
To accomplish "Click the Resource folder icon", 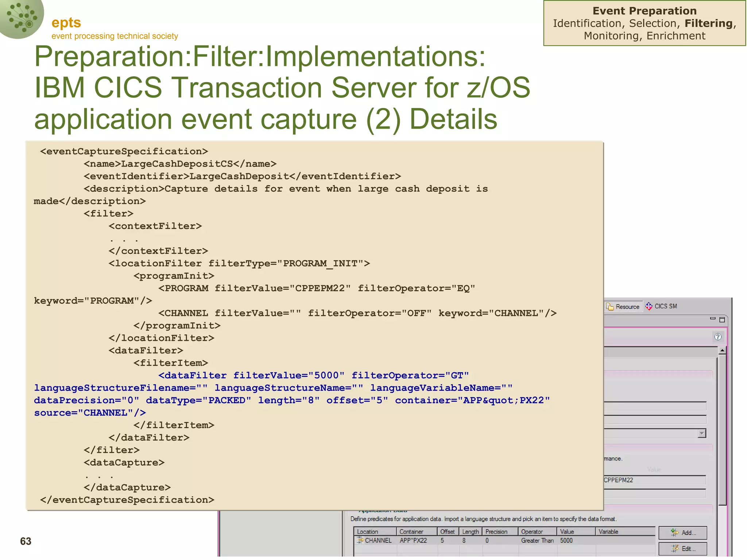I will 610,307.
